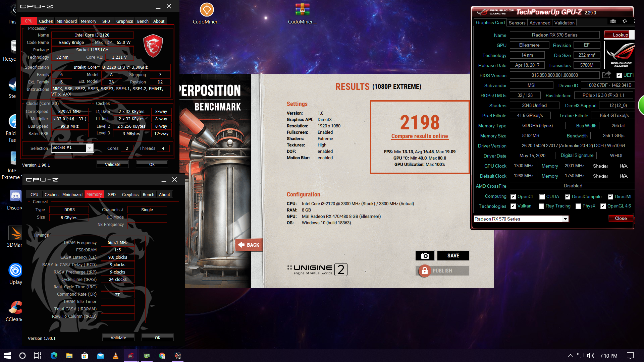Open Graphics tab in lower CPU-Z window

tap(130, 194)
